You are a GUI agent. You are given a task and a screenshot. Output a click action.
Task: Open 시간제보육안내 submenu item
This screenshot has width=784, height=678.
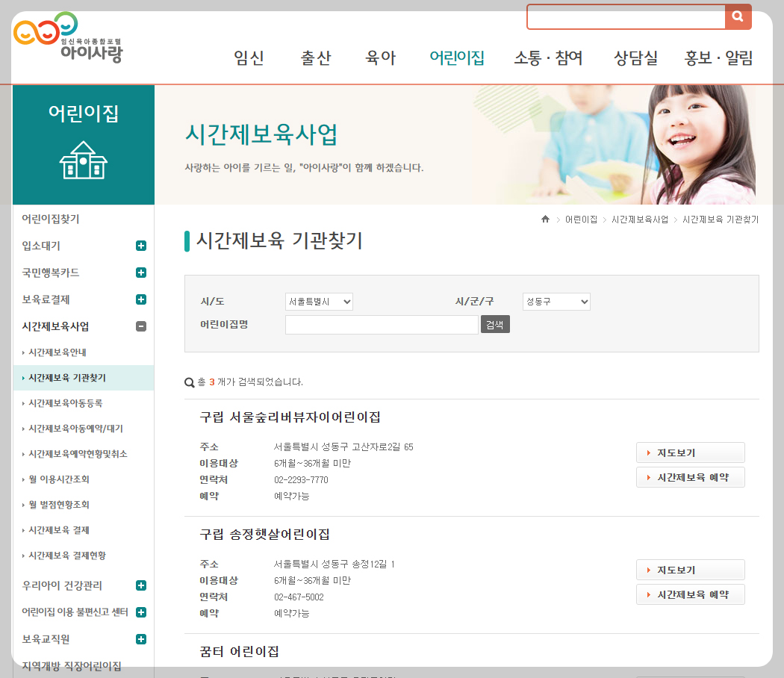tap(57, 352)
